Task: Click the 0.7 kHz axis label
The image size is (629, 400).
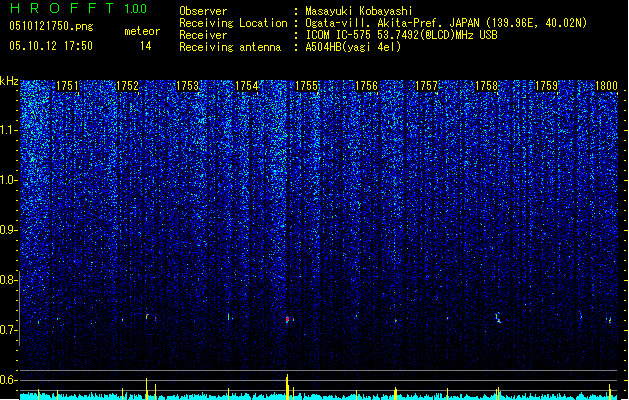Action: pyautogui.click(x=9, y=330)
